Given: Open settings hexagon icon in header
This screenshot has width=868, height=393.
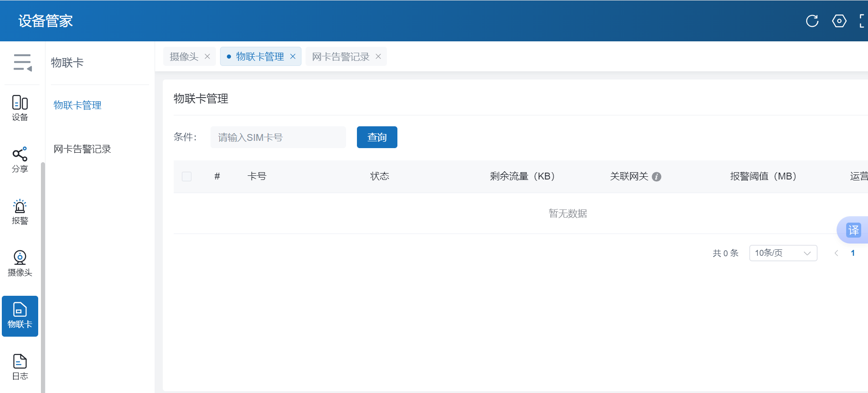Looking at the screenshot, I should pos(839,21).
